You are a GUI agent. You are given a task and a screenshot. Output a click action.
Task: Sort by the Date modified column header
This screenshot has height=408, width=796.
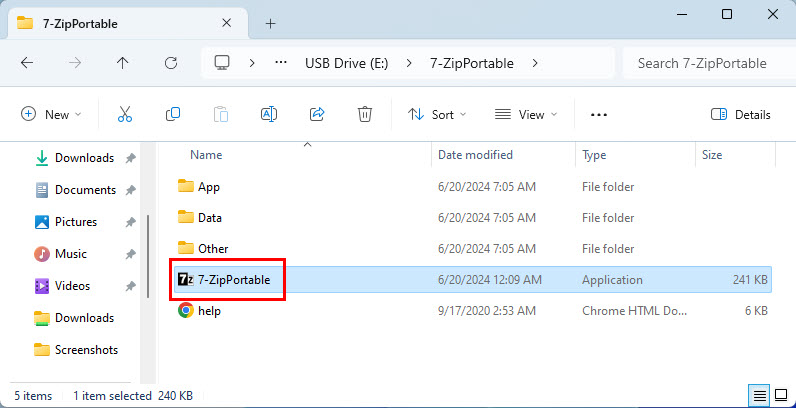point(475,155)
